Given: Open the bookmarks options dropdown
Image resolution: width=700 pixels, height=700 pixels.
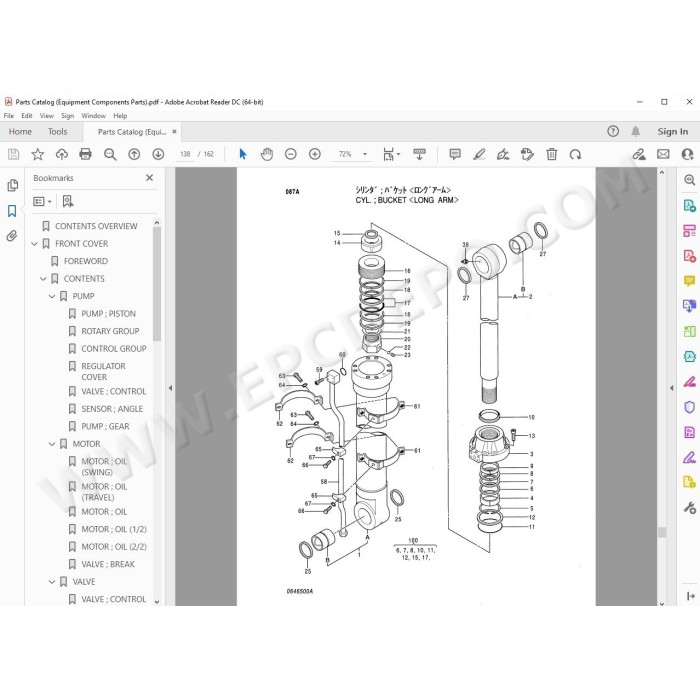Looking at the screenshot, I should click(42, 202).
